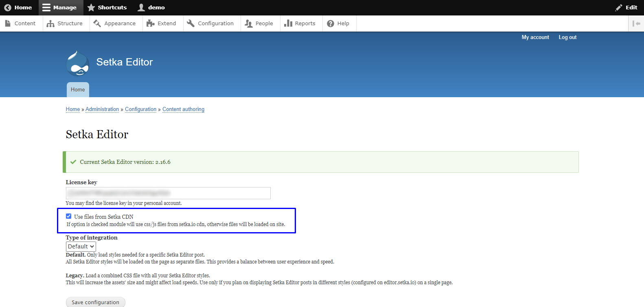Open the Reports menu label
This screenshot has height=307, width=644.
coord(305,24)
